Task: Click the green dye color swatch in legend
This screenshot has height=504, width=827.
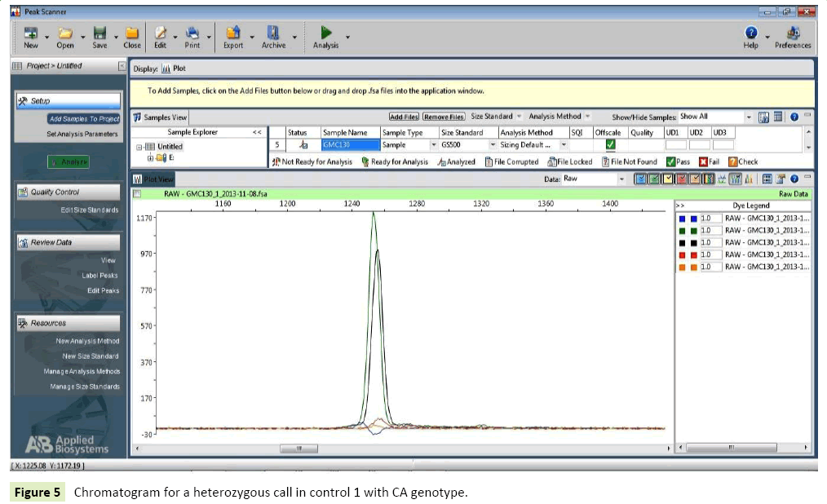Action: (x=682, y=231)
